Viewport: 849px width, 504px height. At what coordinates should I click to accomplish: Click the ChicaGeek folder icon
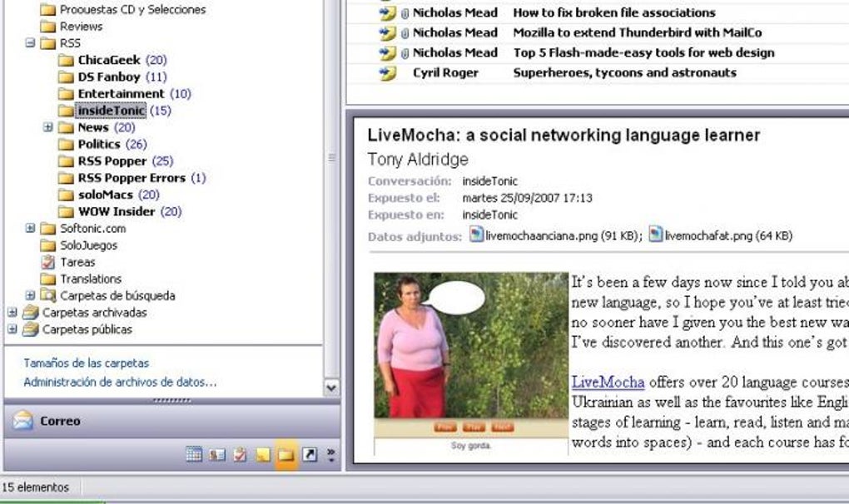coord(66,60)
